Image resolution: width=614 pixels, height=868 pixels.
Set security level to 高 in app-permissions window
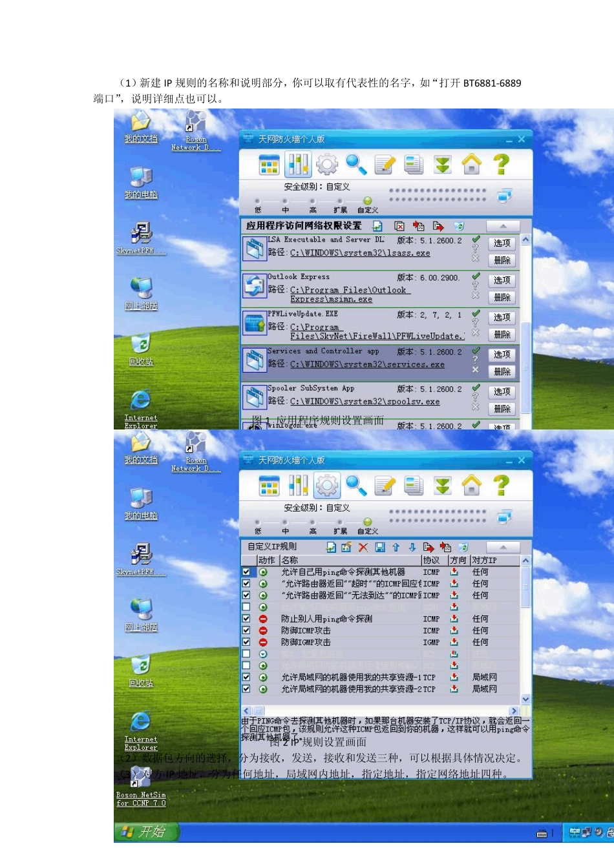pos(312,201)
